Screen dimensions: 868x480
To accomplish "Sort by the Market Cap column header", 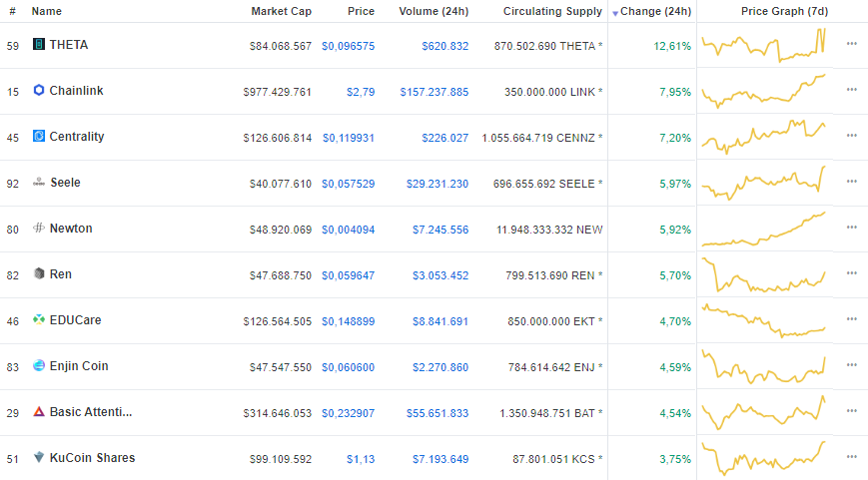I will pos(282,11).
